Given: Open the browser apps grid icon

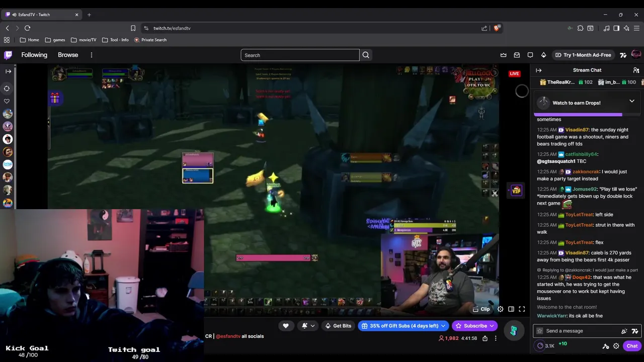Looking at the screenshot, I should click(7, 40).
